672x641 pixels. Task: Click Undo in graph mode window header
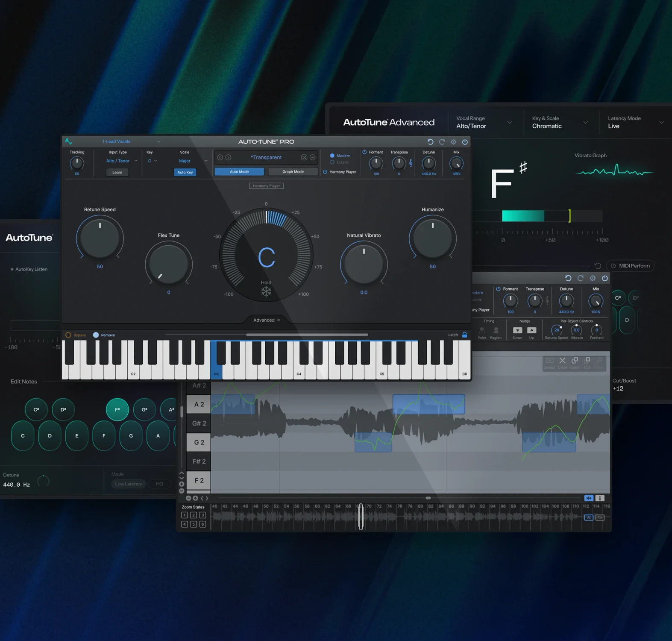click(568, 278)
